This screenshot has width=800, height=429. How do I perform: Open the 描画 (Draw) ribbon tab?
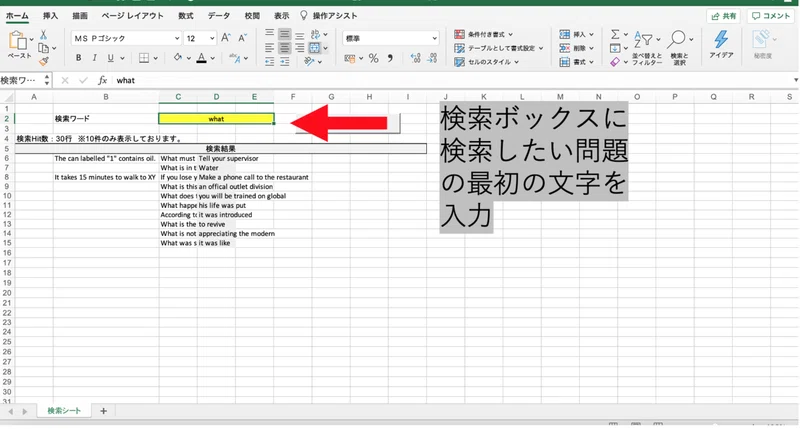80,16
